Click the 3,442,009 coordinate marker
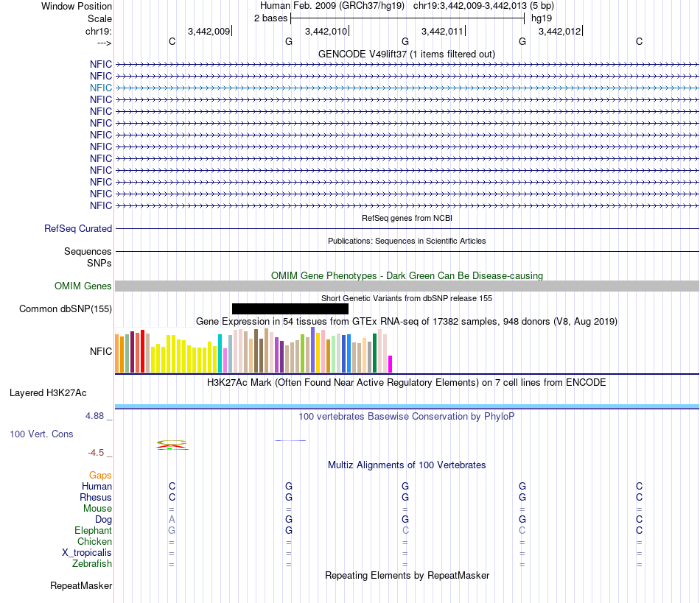This screenshot has width=700, height=603. pos(209,31)
